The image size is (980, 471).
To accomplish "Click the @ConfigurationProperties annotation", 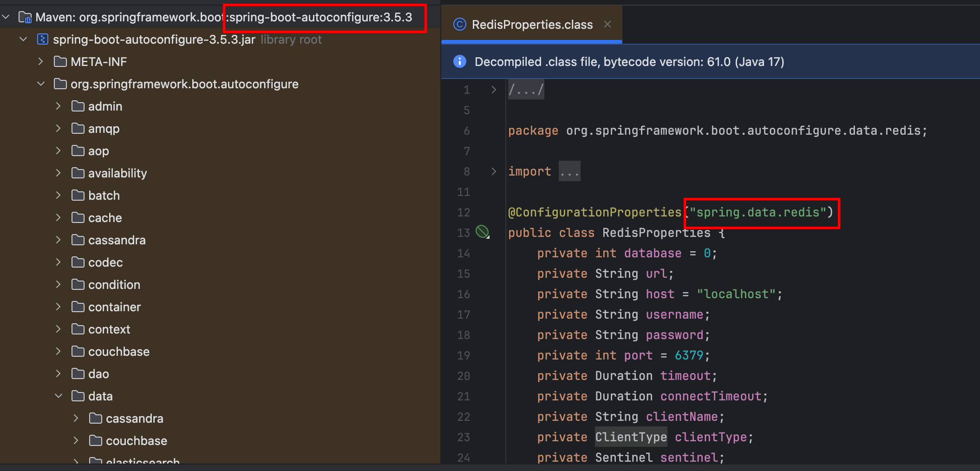I will [x=595, y=212].
